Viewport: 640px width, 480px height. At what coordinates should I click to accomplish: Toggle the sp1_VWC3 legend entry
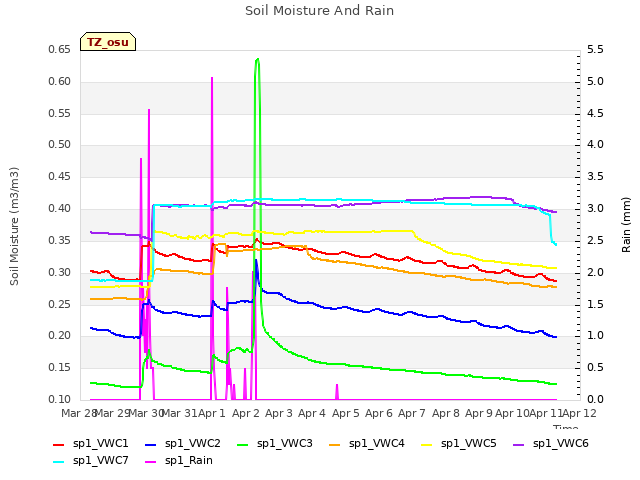(275, 444)
